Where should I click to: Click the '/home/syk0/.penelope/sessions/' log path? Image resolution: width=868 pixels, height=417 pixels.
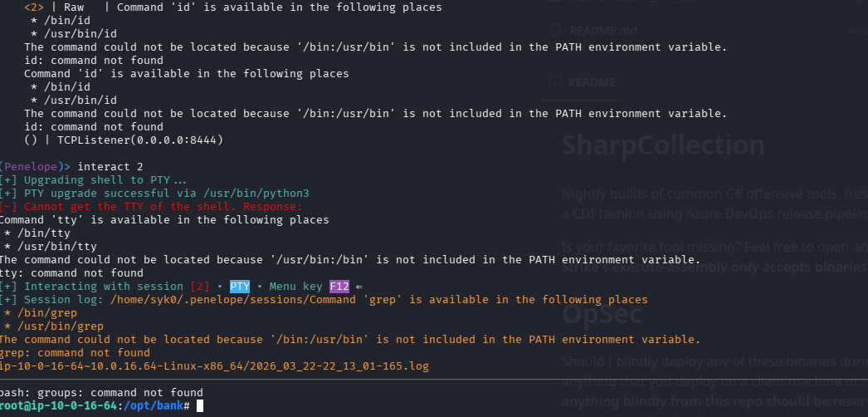[x=209, y=300]
